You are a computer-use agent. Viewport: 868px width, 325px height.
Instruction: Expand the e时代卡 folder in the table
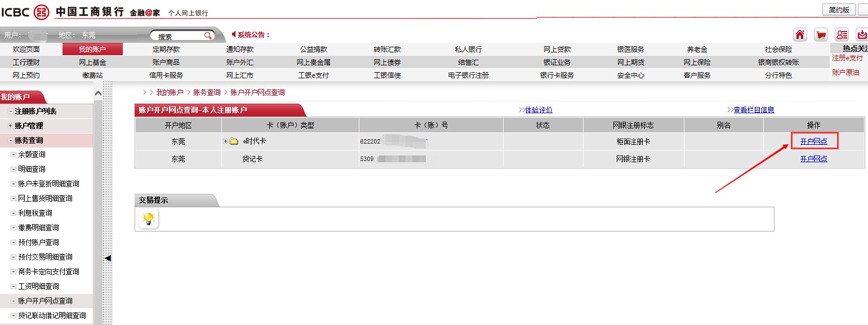pos(225,141)
